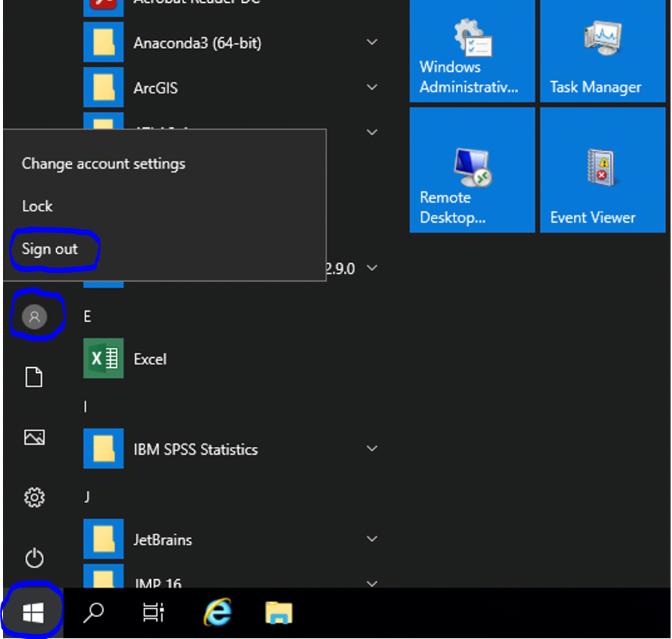Open the JetBrains list entry
This screenshot has width=672, height=639.
coord(162,539)
